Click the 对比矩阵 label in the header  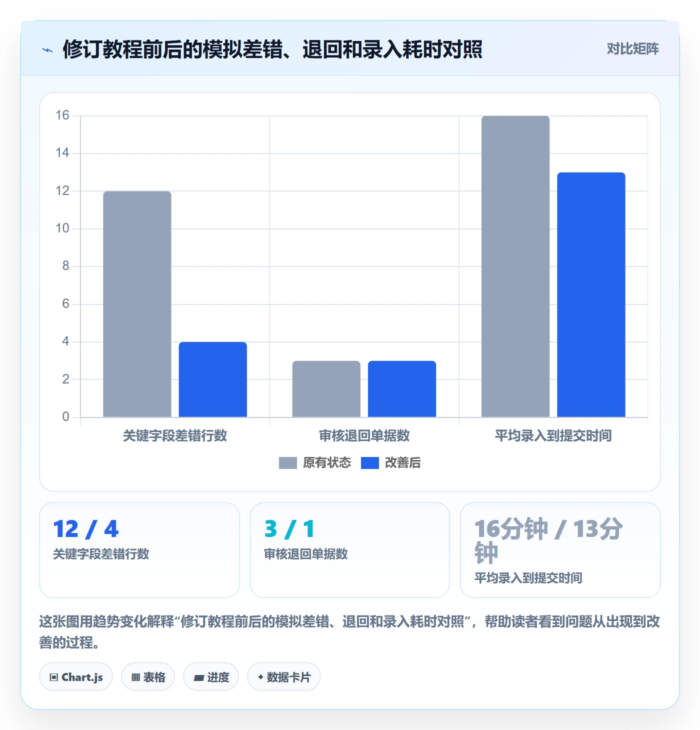(x=632, y=49)
